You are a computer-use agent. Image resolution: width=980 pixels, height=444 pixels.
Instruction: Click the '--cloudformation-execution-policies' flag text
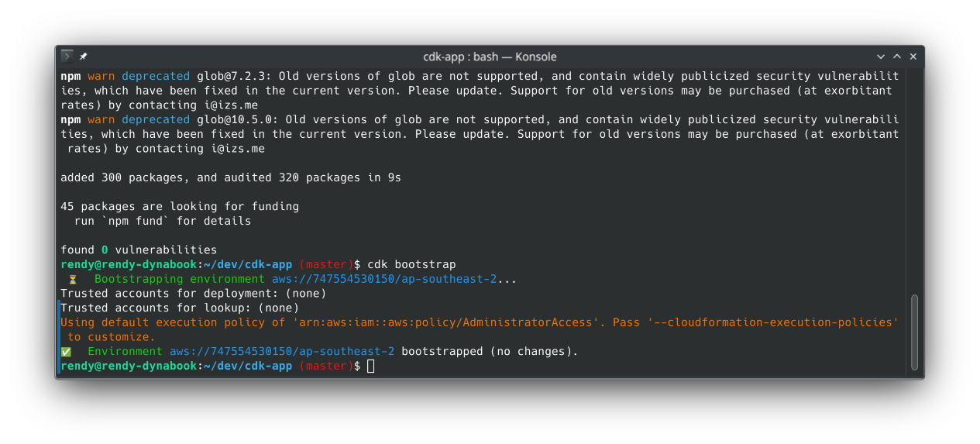click(x=773, y=322)
